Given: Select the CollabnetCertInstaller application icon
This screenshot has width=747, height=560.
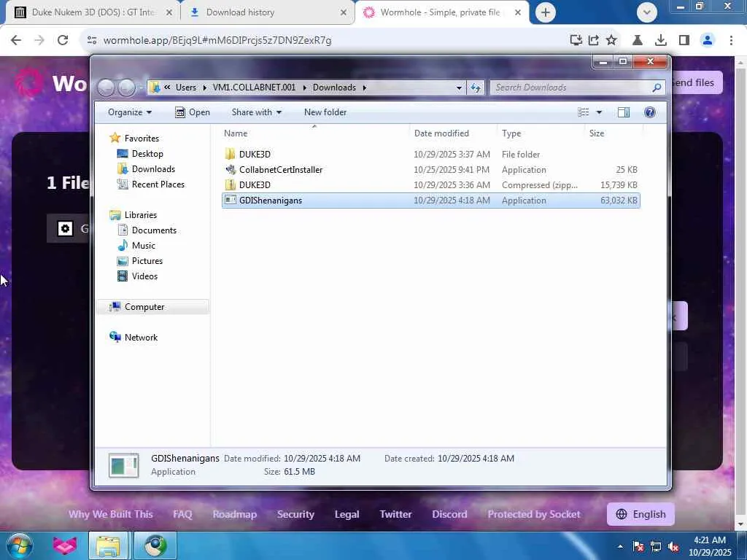Looking at the screenshot, I should pyautogui.click(x=230, y=169).
